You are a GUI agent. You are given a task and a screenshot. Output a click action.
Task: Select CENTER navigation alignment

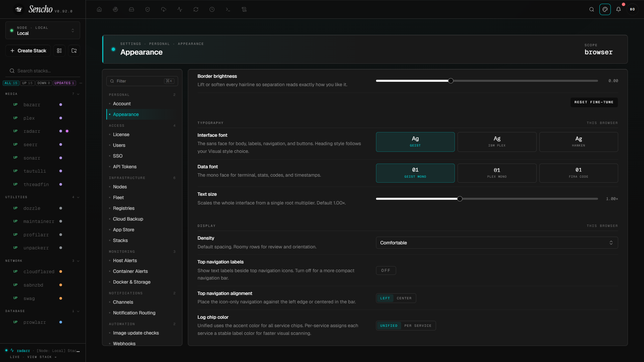tap(404, 298)
